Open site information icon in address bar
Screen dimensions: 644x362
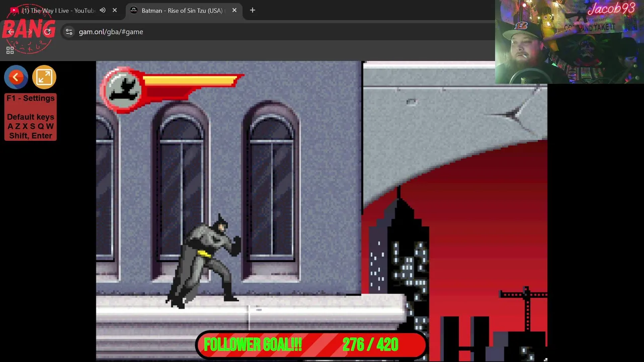point(69,32)
